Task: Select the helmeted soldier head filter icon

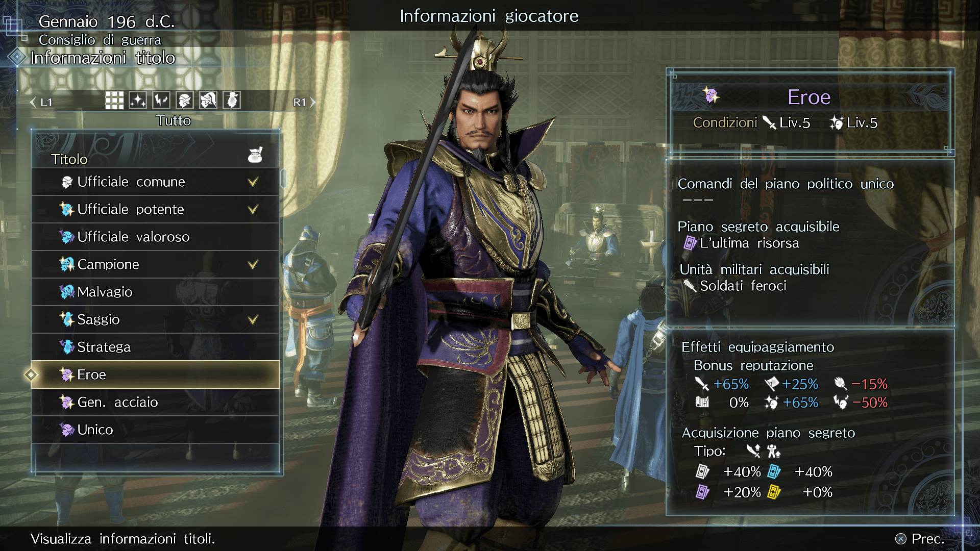Action: click(x=185, y=101)
